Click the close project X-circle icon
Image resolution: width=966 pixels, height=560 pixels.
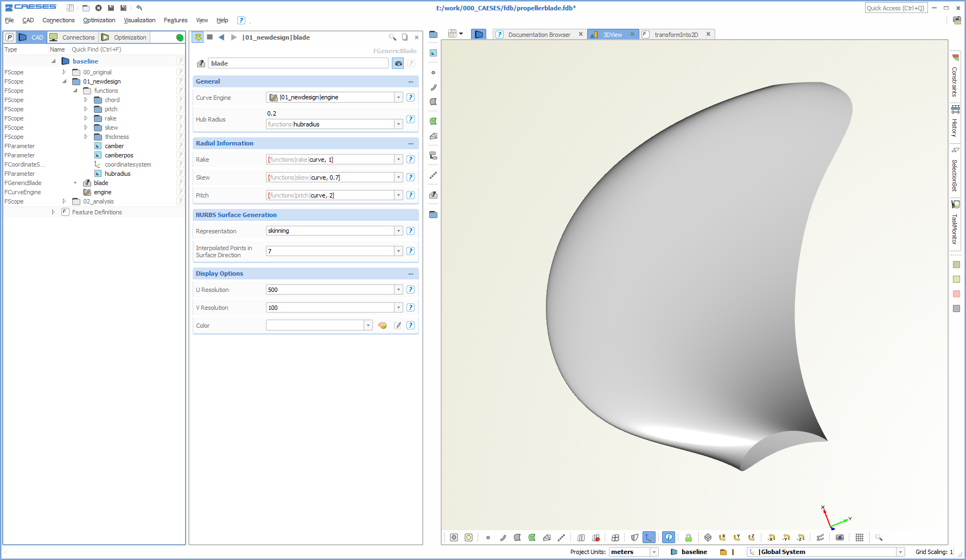pos(98,8)
